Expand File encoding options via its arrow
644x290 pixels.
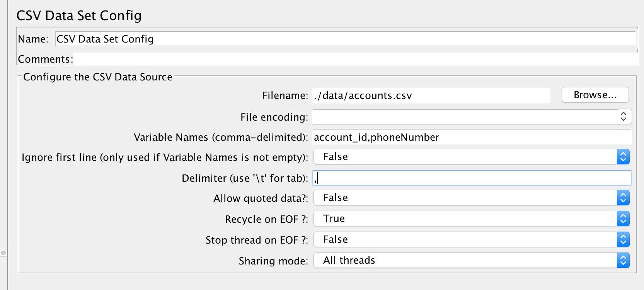623,117
